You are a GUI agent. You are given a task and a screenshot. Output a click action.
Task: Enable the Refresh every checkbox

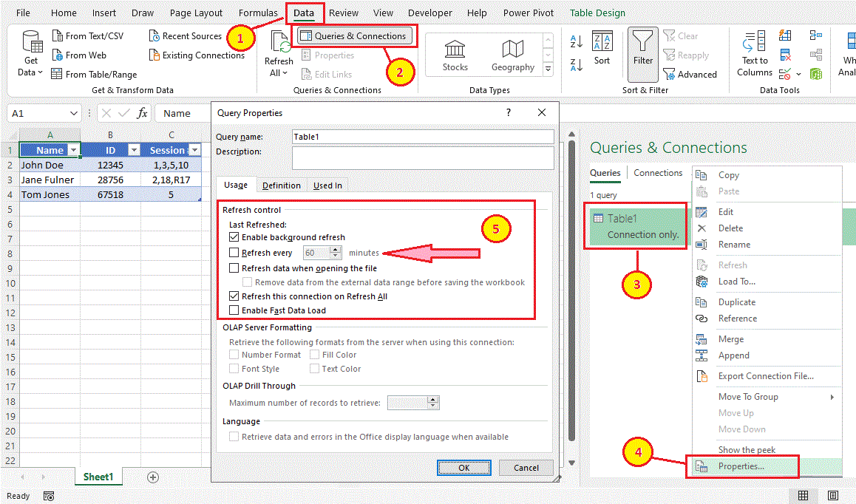234,252
